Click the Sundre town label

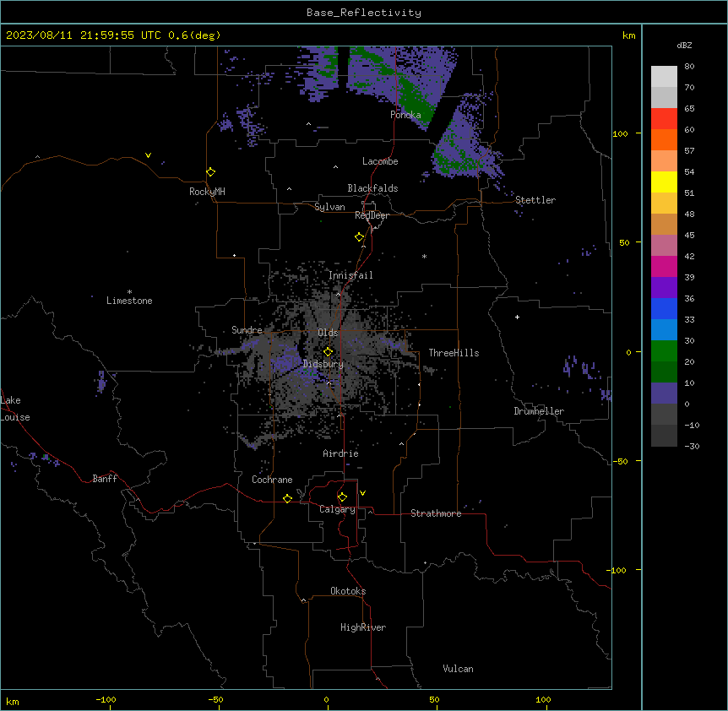[x=247, y=330]
